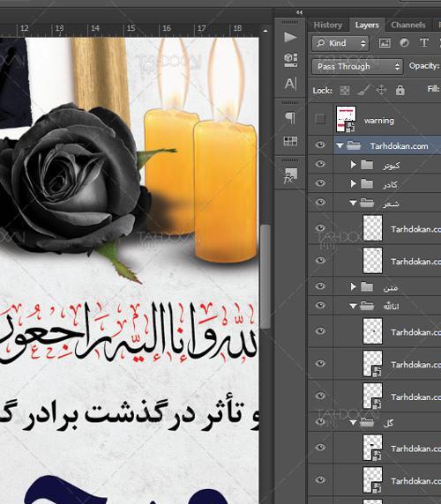The width and height of the screenshot is (441, 504).
Task: Collapse panels with the double-arrow icon
Action: (x=299, y=12)
